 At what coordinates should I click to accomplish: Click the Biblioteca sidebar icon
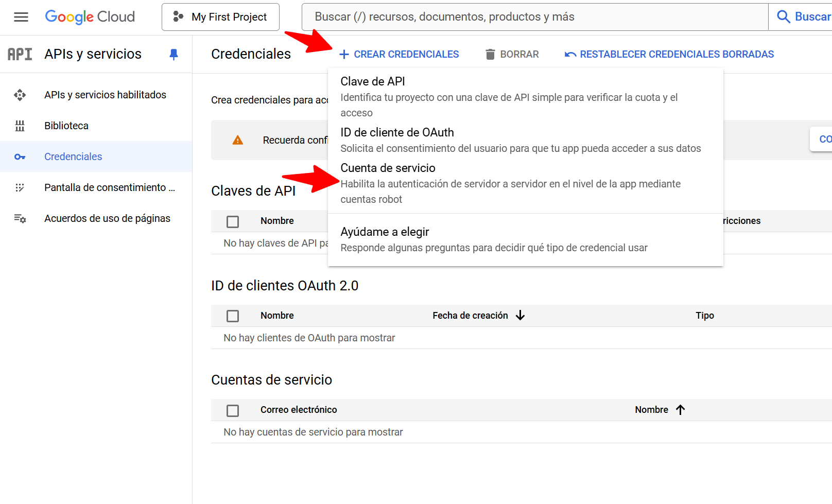coord(20,126)
